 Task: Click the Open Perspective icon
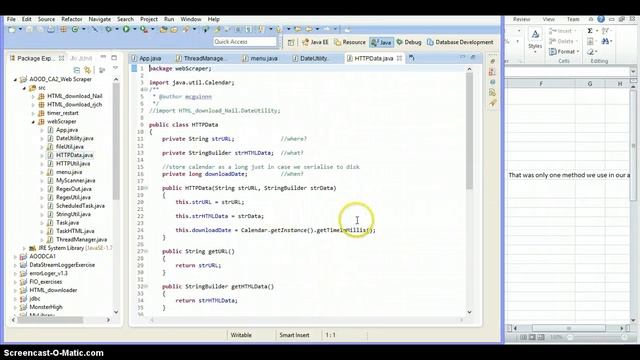pyautogui.click(x=291, y=42)
